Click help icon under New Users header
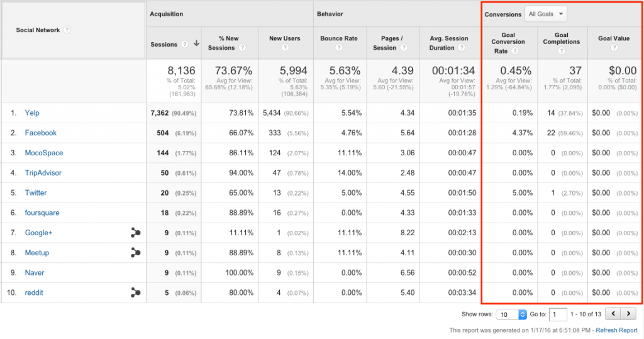This screenshot has height=339, width=644. pos(285,48)
